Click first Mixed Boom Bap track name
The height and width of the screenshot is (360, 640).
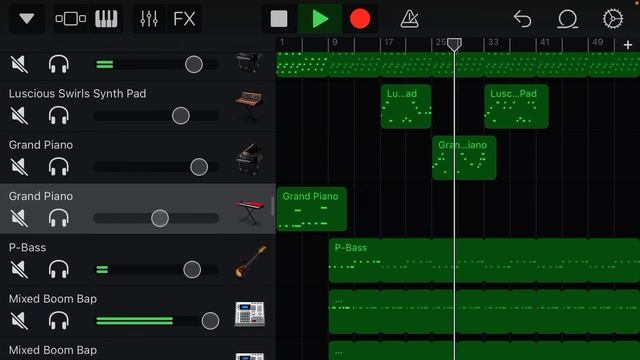[53, 299]
